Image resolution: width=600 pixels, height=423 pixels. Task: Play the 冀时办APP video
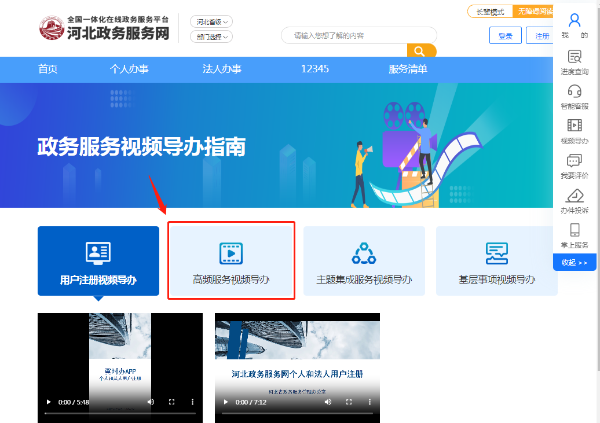point(49,402)
